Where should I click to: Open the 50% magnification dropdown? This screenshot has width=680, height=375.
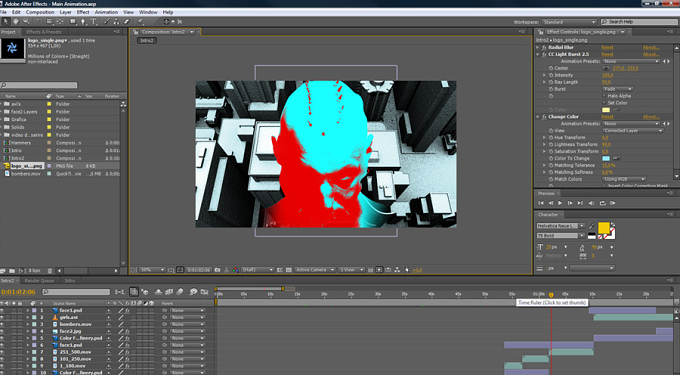(152, 270)
